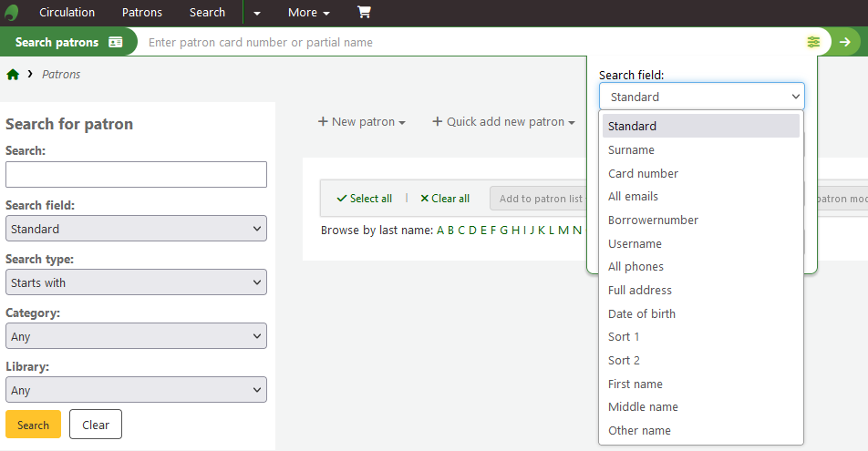Open the shopping cart icon
The width and height of the screenshot is (868, 451).
tap(364, 13)
